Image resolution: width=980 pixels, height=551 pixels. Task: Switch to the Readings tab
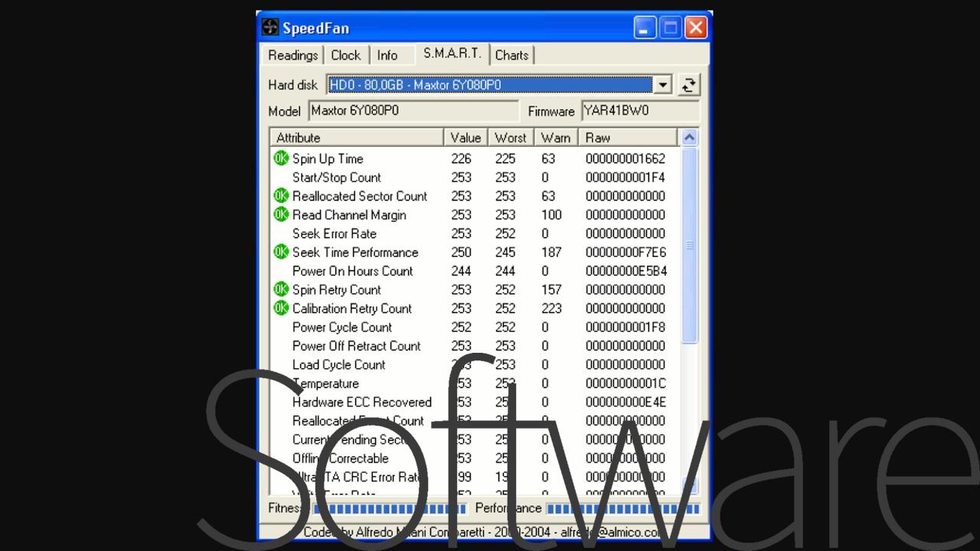click(293, 55)
